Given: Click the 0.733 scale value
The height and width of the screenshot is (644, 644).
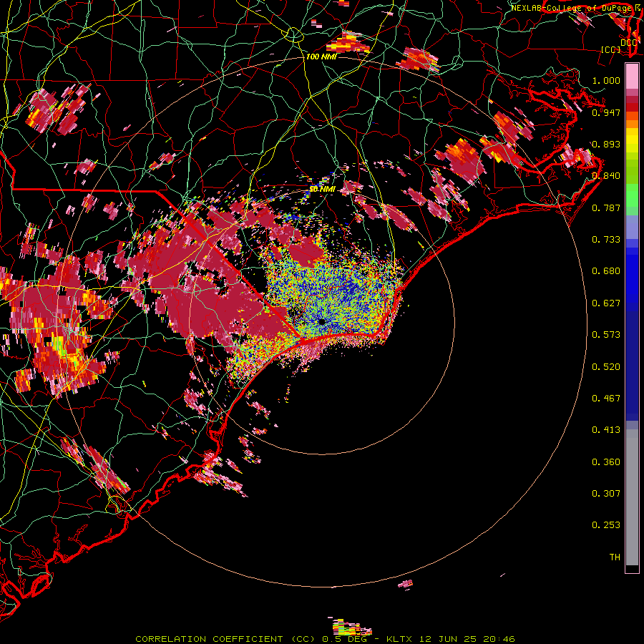Looking at the screenshot, I should pos(606,240).
